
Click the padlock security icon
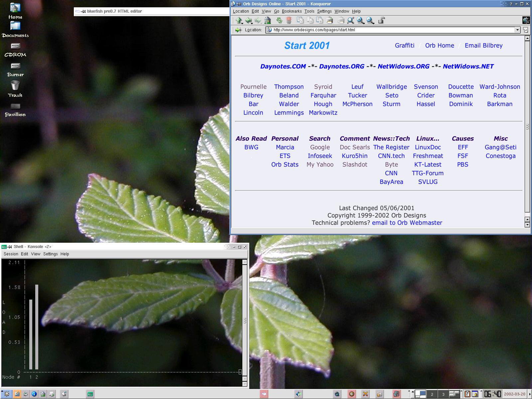381,21
